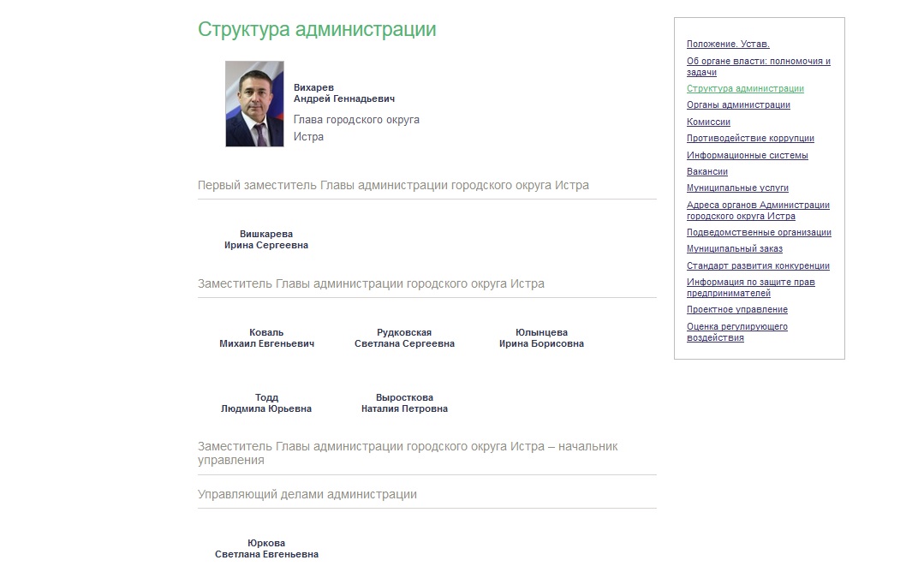Screen dimensions: 924x578
Task: Open Адреса органов Администрации городского округа Истра
Action: (x=758, y=211)
